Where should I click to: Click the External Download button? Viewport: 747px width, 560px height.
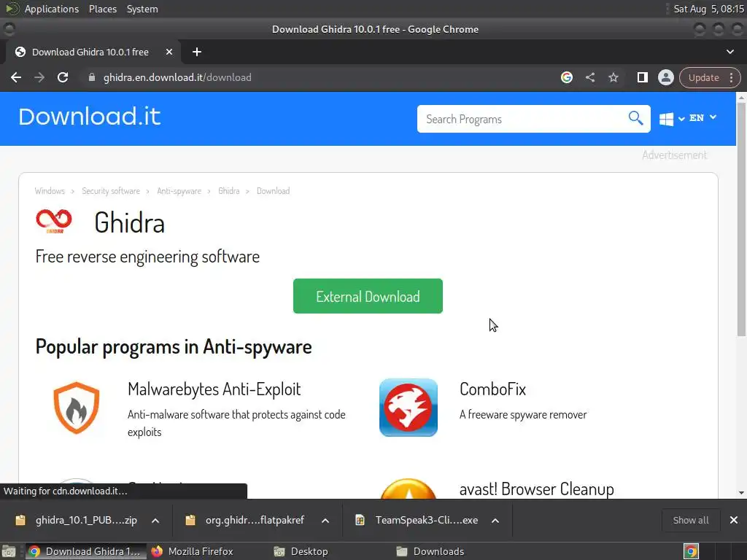point(368,296)
